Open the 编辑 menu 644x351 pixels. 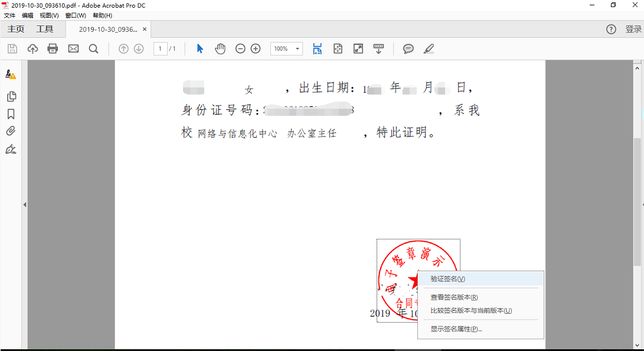click(28, 15)
